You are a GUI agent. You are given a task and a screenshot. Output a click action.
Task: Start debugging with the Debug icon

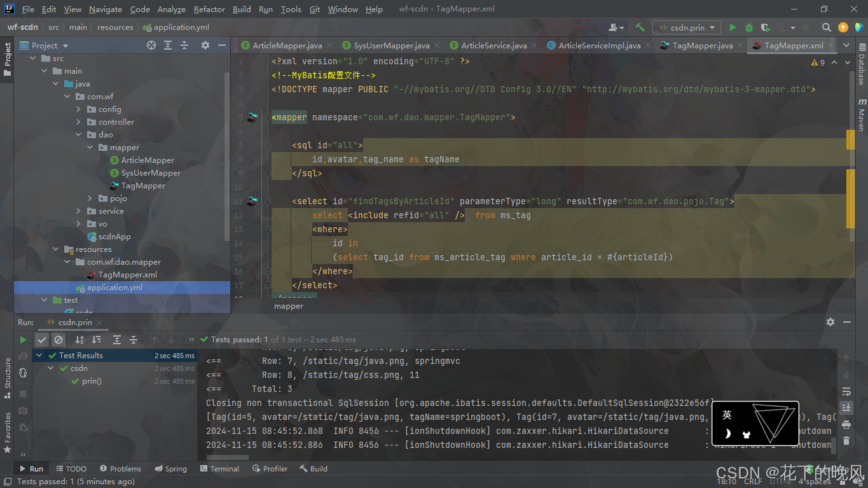(x=748, y=27)
